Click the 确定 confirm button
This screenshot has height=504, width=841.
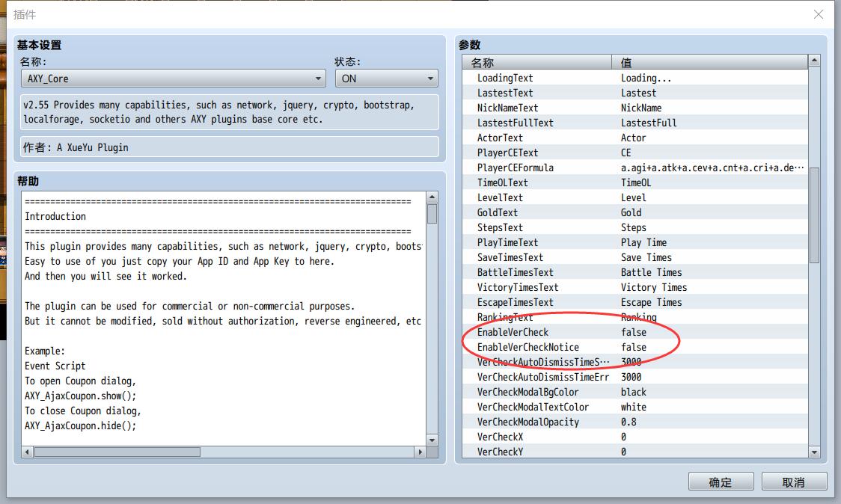pyautogui.click(x=721, y=482)
